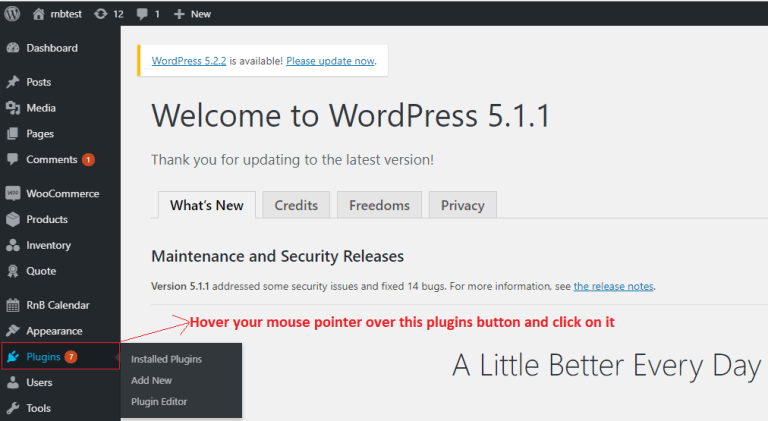Open Appearance menu label
This screenshot has height=421, width=768.
coord(54,331)
